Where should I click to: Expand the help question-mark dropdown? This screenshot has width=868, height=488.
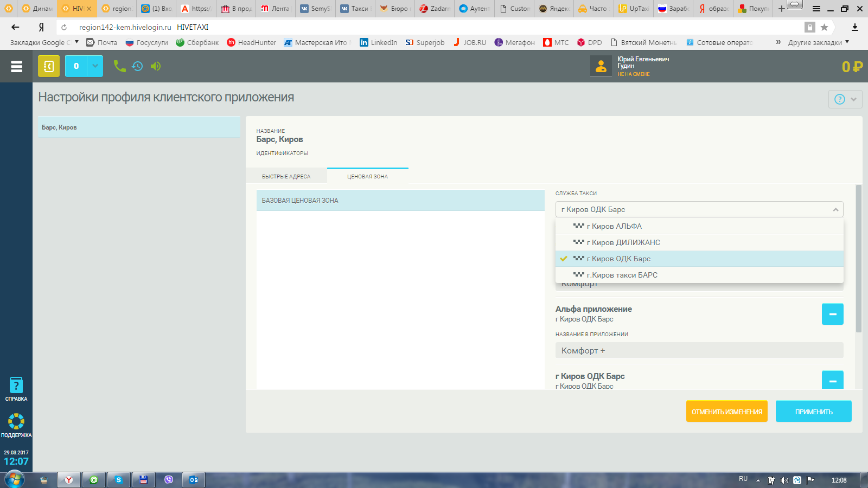pos(845,99)
